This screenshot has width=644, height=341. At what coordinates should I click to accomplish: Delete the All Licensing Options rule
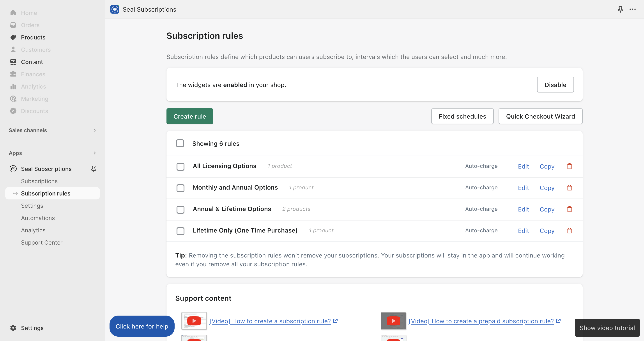coord(569,166)
